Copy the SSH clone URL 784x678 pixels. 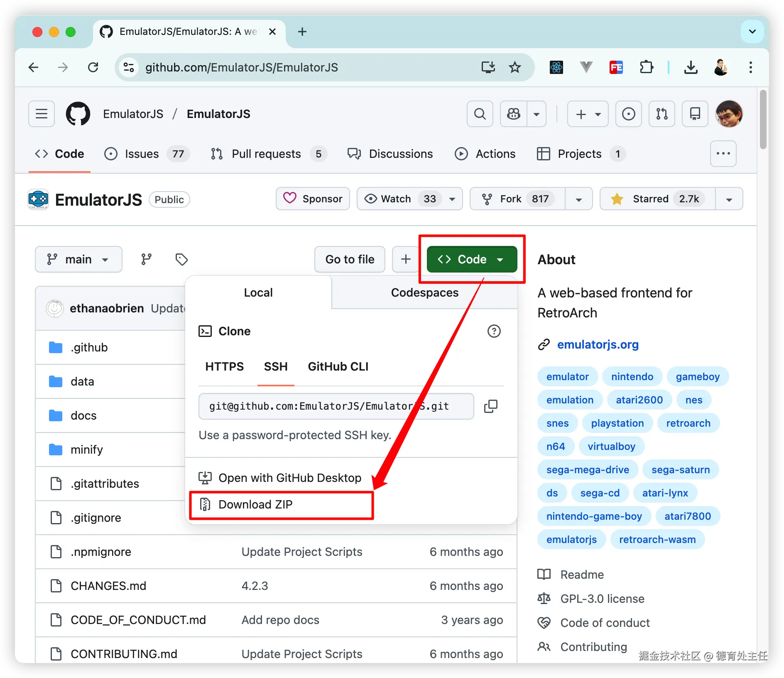pos(491,406)
